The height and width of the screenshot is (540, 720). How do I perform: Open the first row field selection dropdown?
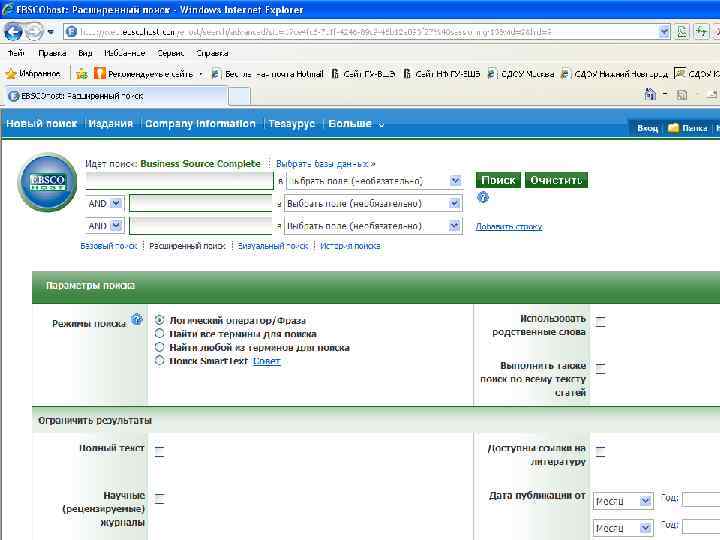pos(374,181)
